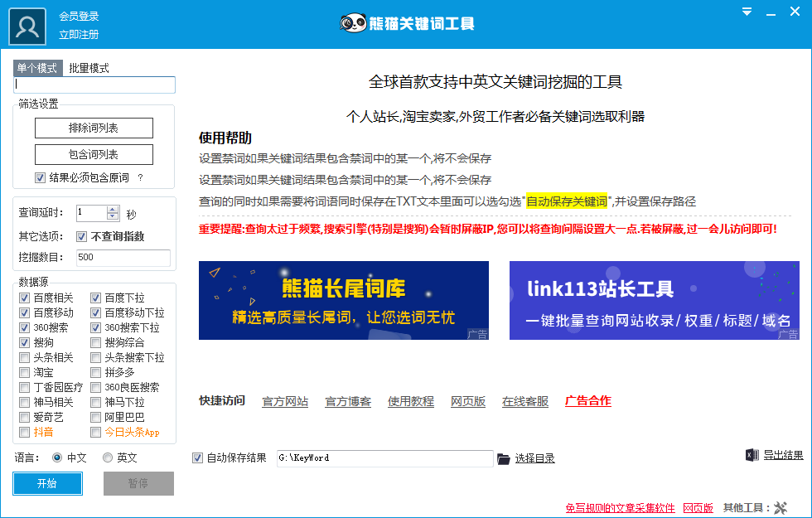812x518 pixels.
Task: Click 导出结果 link
Action: click(784, 455)
